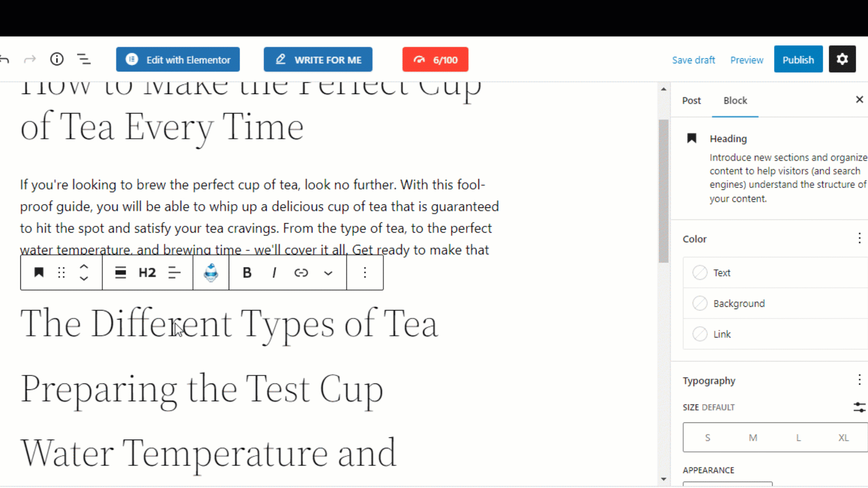868x488 pixels.
Task: Switch to the Post tab
Action: [x=692, y=100]
